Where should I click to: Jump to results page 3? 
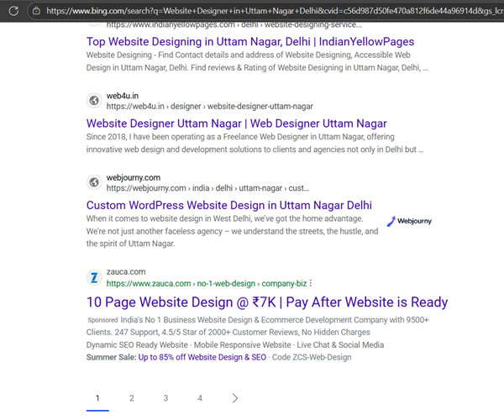pos(165,398)
